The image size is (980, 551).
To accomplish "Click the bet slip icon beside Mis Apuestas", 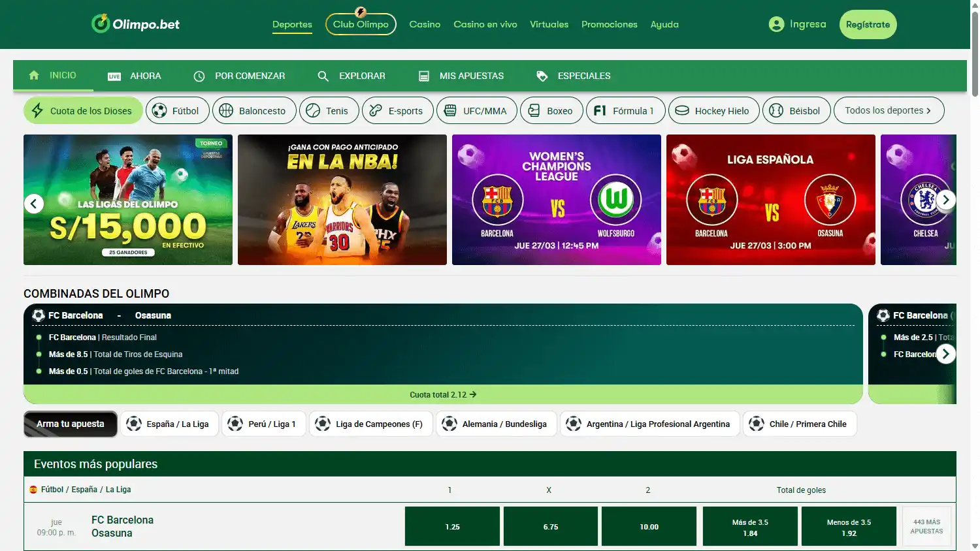I will [424, 76].
